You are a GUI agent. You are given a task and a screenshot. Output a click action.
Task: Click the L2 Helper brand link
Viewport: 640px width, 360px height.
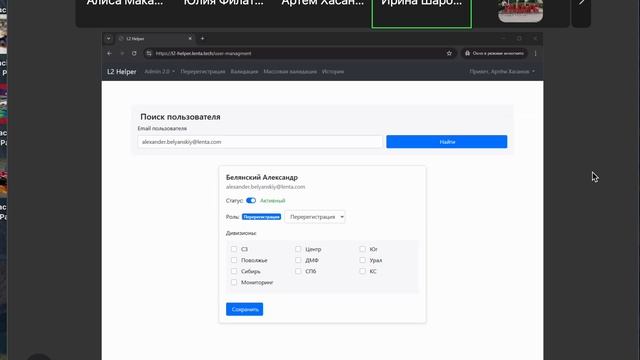pyautogui.click(x=122, y=71)
